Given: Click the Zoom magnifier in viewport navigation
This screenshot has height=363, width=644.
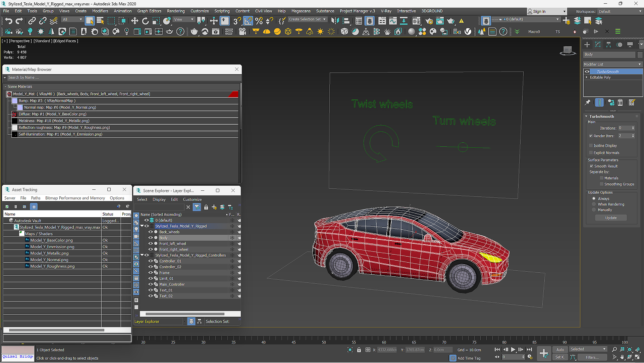Looking at the screenshot, I should click(x=614, y=350).
